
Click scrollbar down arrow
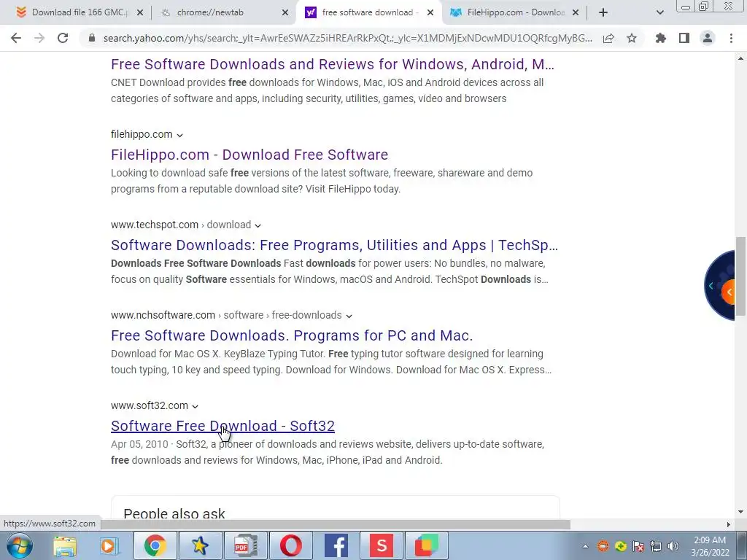click(740, 513)
